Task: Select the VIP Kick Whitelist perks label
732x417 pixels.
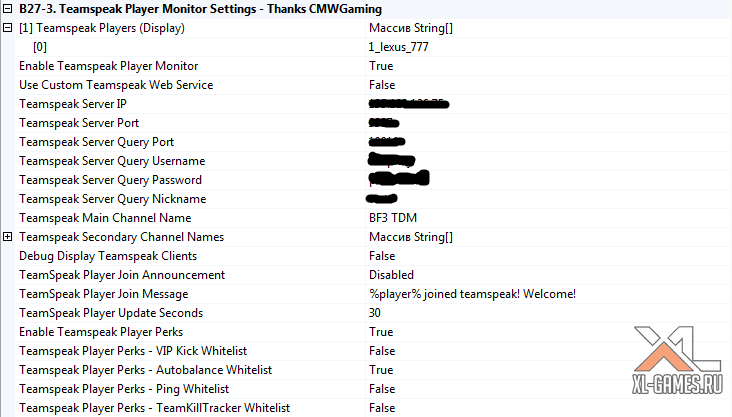Action: click(x=133, y=351)
